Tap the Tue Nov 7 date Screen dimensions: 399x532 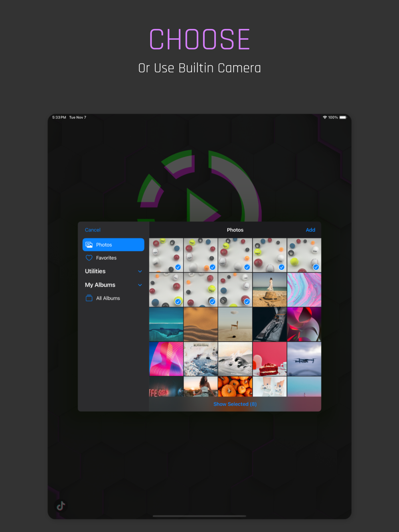(78, 117)
